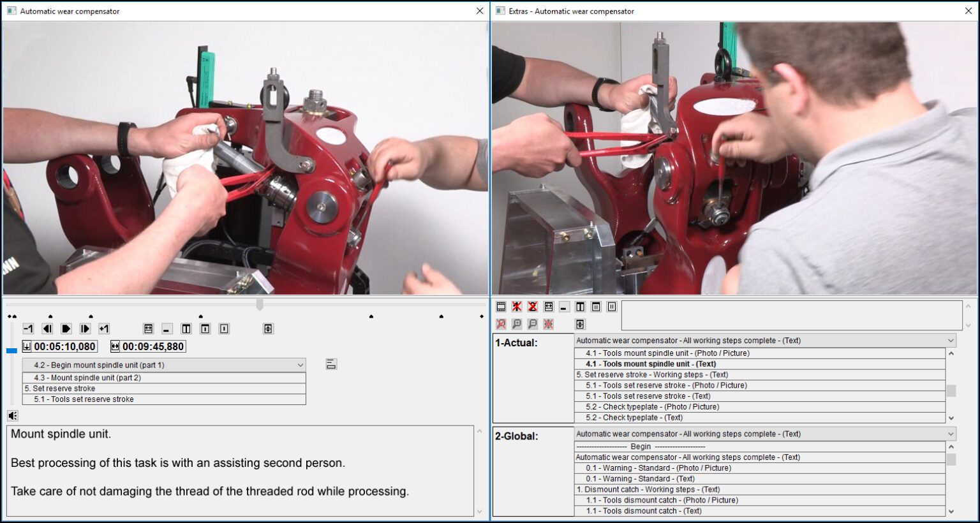The image size is (980, 523).
Task: Click the minus collapse icon on the left toolbar
Action: [167, 328]
